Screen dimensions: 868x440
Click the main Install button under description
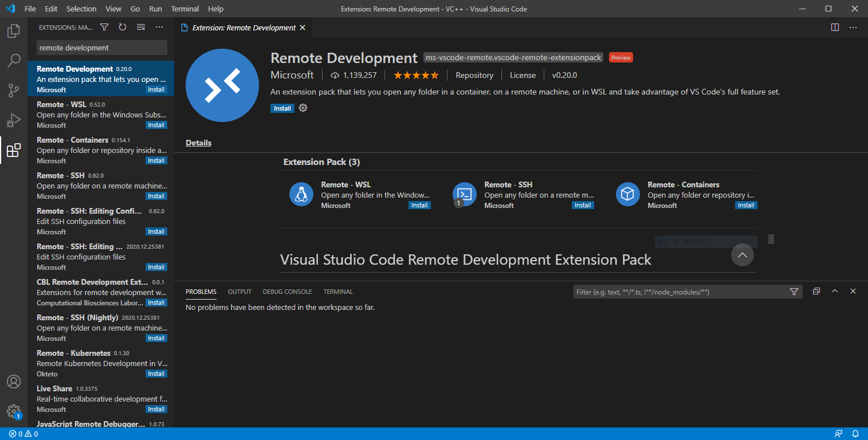(x=282, y=108)
